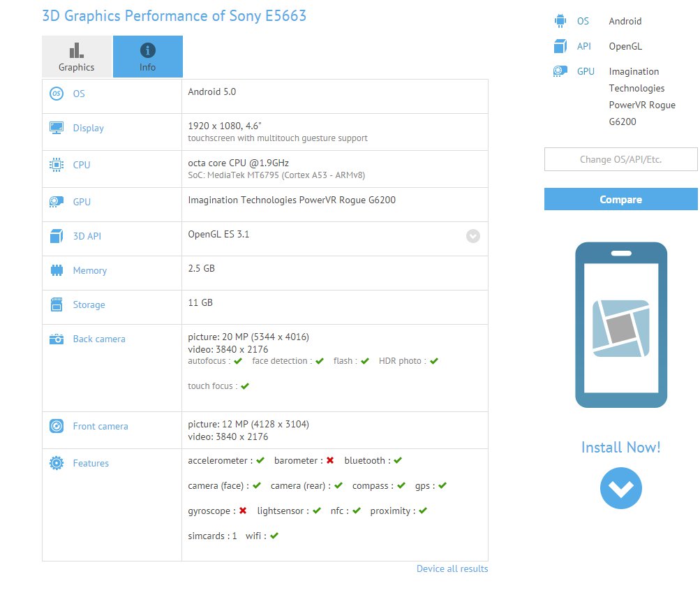Click the touch focus check mark
The width and height of the screenshot is (700, 602).
coord(245,386)
